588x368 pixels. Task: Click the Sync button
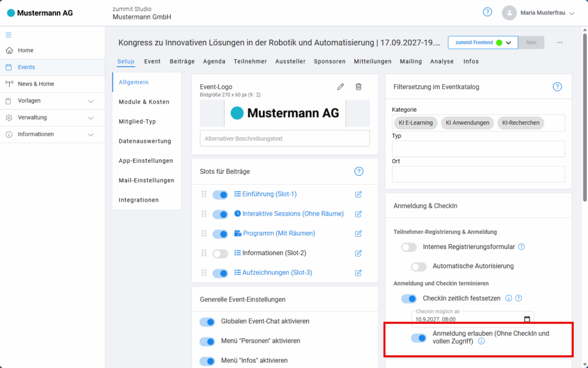(531, 43)
